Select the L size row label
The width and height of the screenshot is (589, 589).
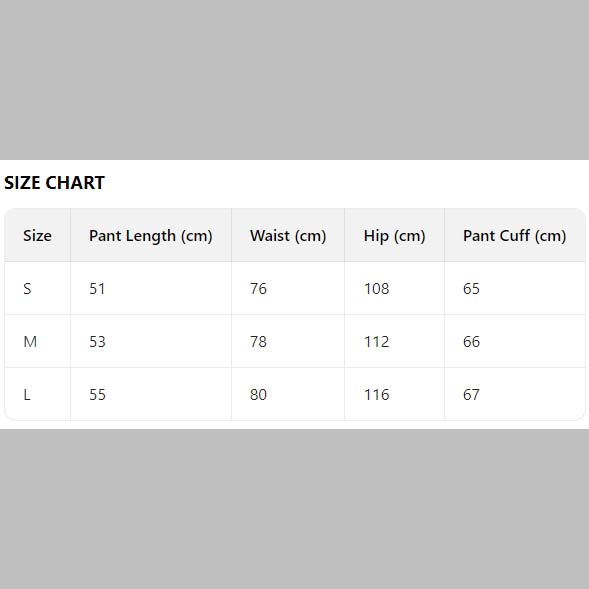click(x=27, y=394)
